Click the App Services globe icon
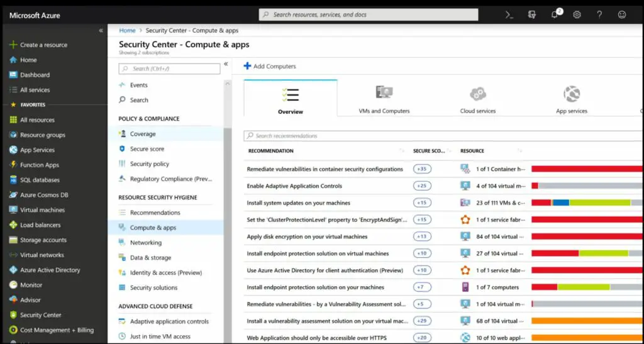 coord(13,150)
